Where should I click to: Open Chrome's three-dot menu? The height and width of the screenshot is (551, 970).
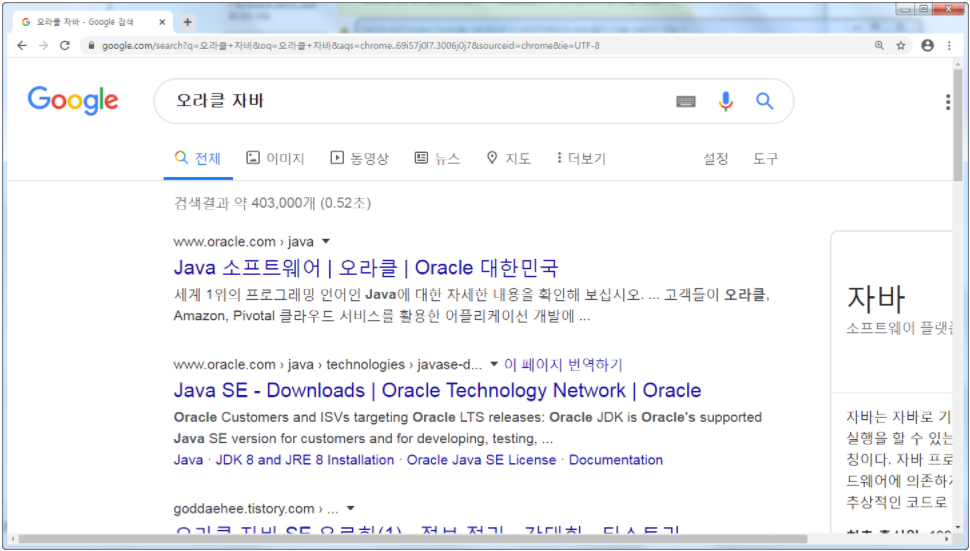tap(949, 45)
